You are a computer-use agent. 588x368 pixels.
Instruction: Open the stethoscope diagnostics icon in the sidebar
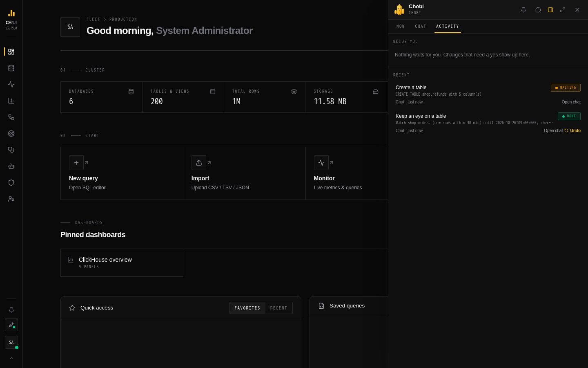pyautogui.click(x=11, y=150)
